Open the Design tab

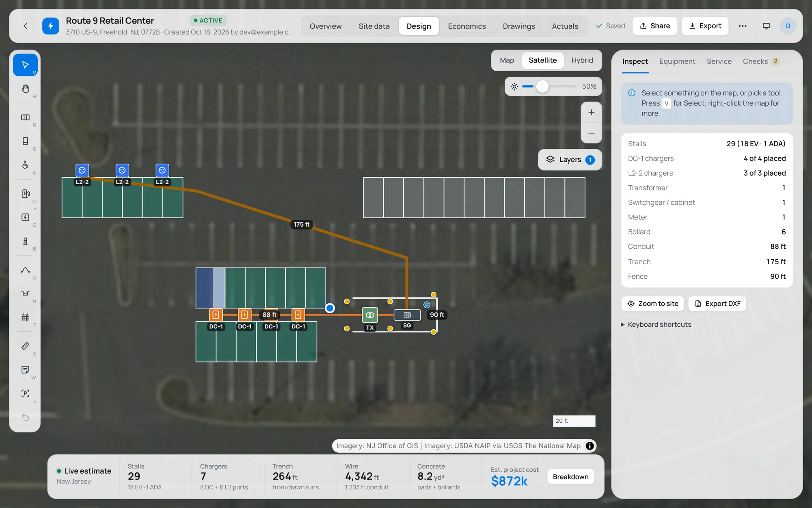tap(419, 26)
